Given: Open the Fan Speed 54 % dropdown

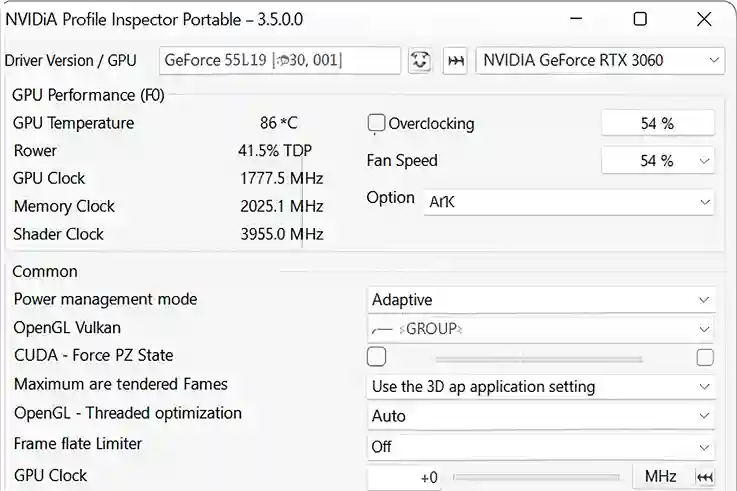Looking at the screenshot, I should coord(658,161).
